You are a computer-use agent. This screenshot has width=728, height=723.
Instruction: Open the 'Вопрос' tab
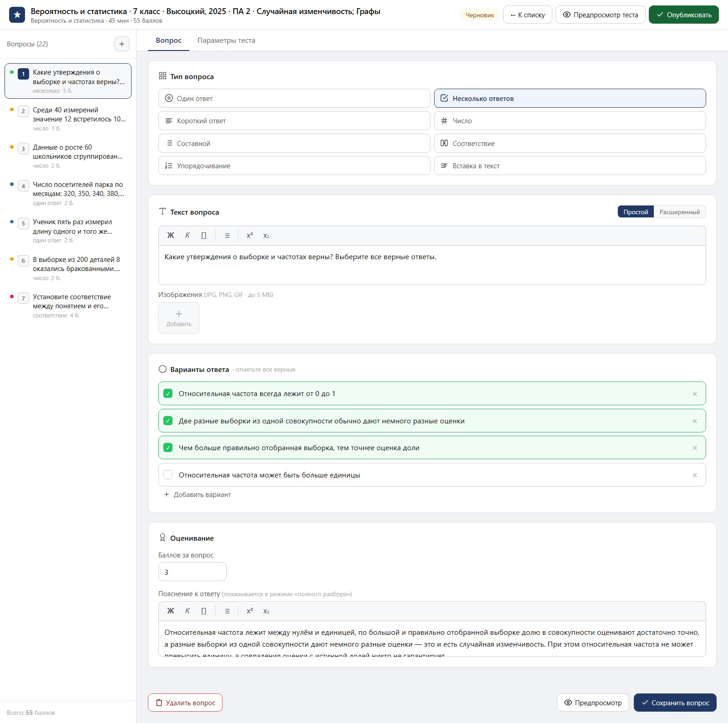(169, 40)
